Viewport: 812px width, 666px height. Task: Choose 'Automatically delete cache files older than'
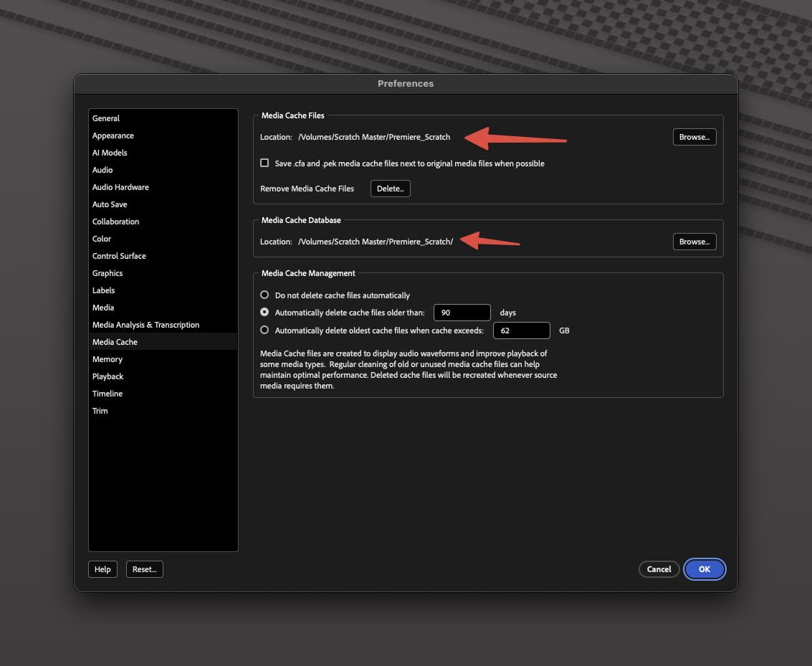pyautogui.click(x=264, y=313)
